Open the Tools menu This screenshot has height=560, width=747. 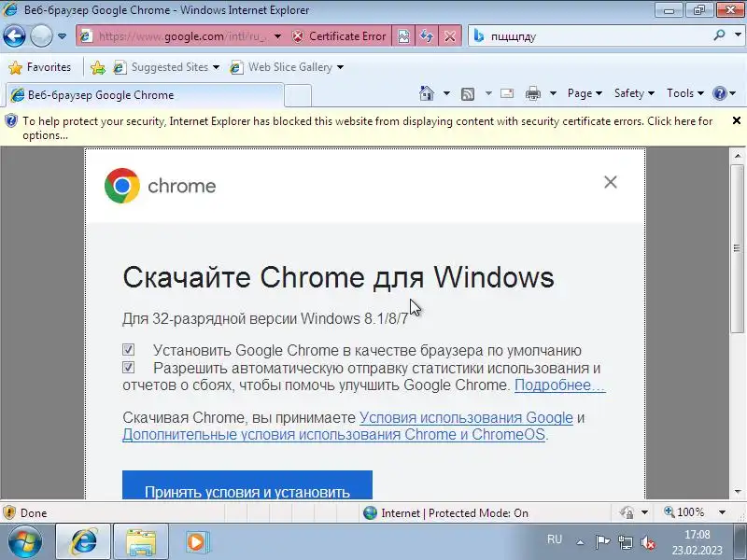pyautogui.click(x=685, y=93)
